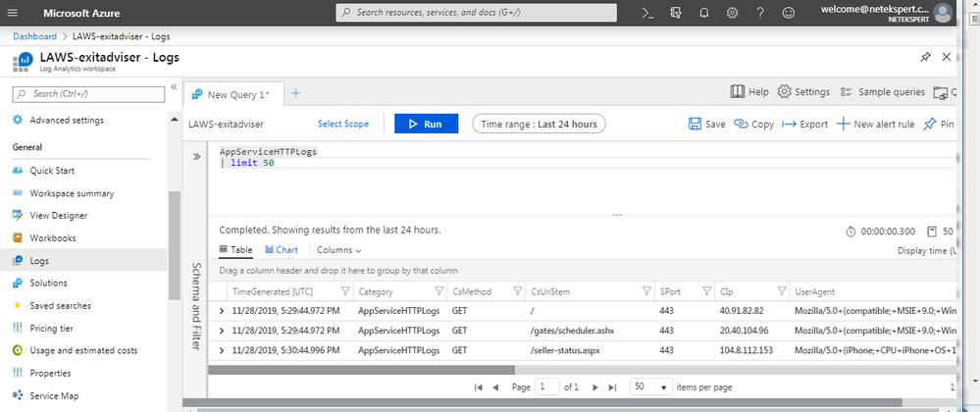Run the query
Screen dimensions: 980x412
point(427,124)
